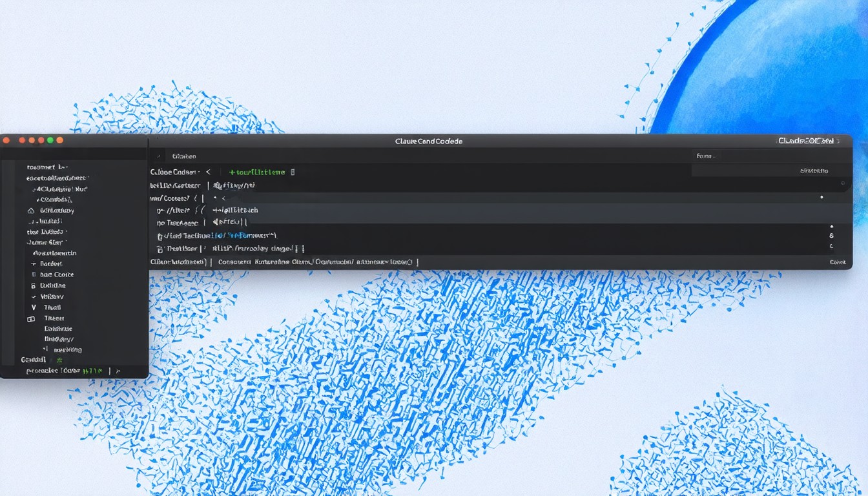This screenshot has width=868, height=496.
Task: Click into the Fane field
Action: [x=771, y=156]
